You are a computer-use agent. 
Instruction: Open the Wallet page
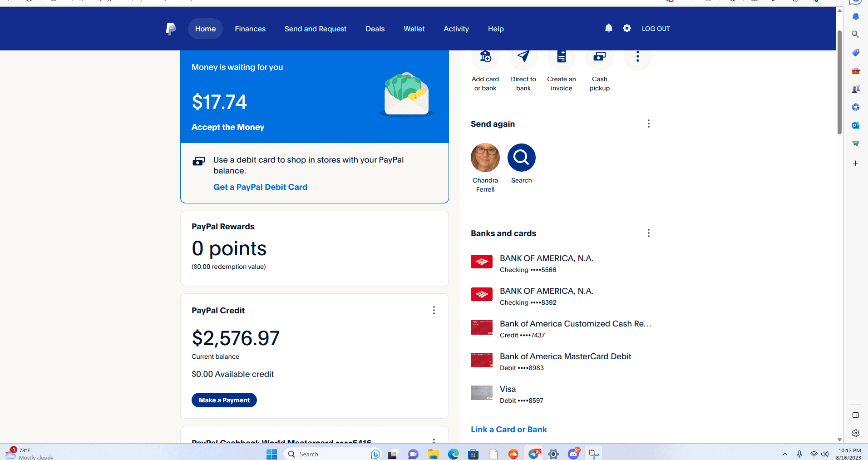pyautogui.click(x=414, y=29)
